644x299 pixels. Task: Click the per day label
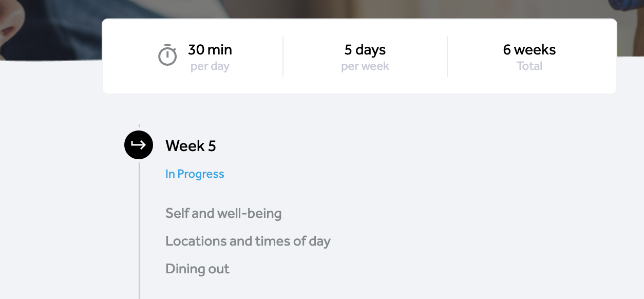click(x=210, y=66)
